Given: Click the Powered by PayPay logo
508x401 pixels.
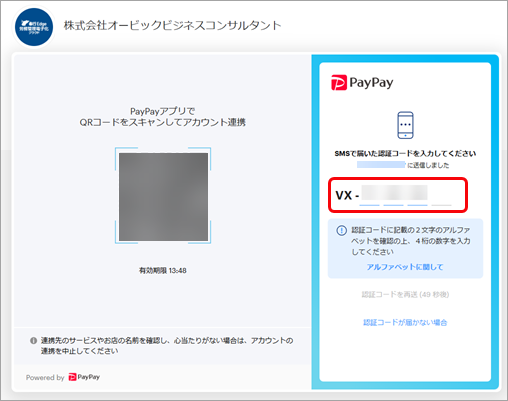Looking at the screenshot, I should [x=84, y=377].
